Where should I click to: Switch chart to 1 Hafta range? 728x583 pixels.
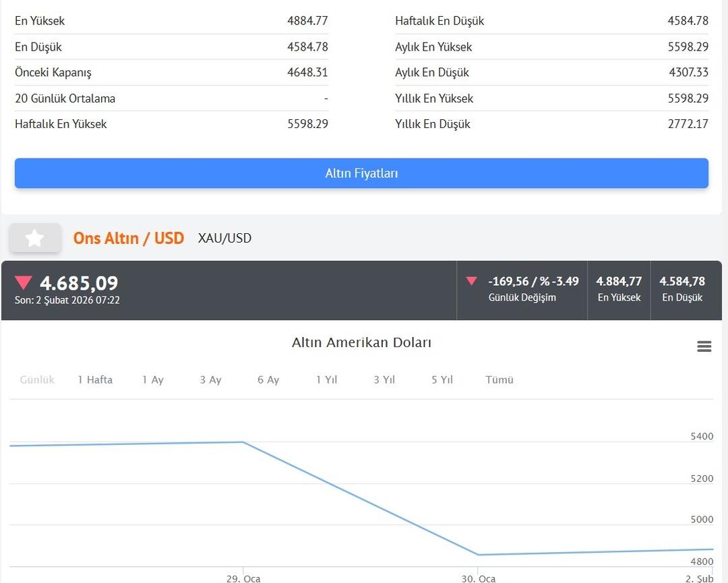point(95,380)
